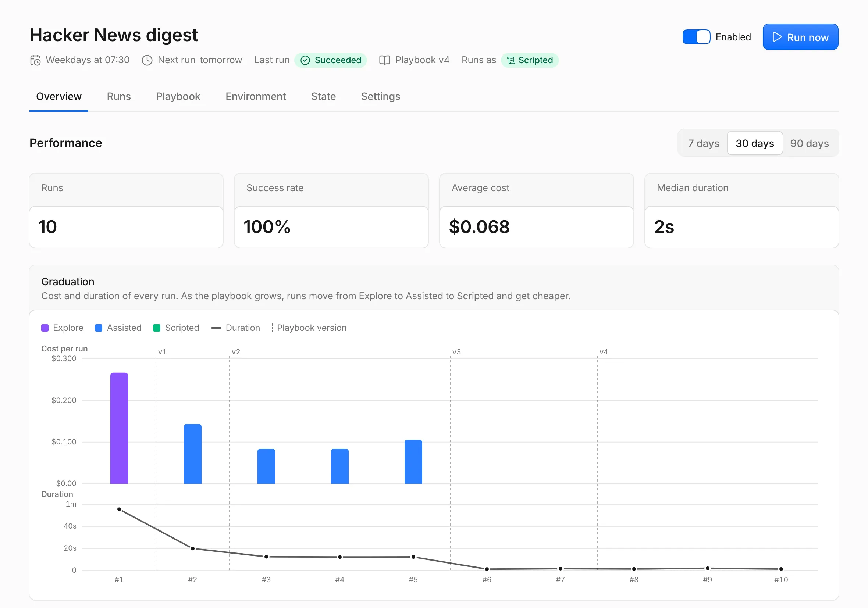Click the Weekdays at 07:30 schedule text
Viewport: 868px width, 608px height.
(88, 60)
